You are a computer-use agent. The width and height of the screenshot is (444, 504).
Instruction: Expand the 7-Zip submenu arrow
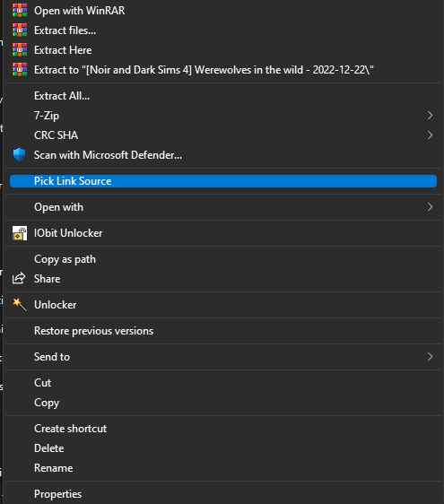pyautogui.click(x=430, y=116)
